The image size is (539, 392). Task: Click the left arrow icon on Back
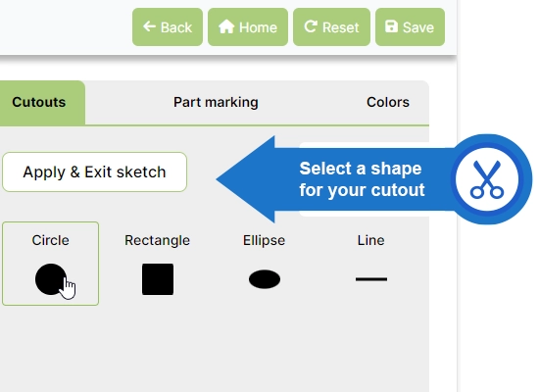[x=149, y=26]
